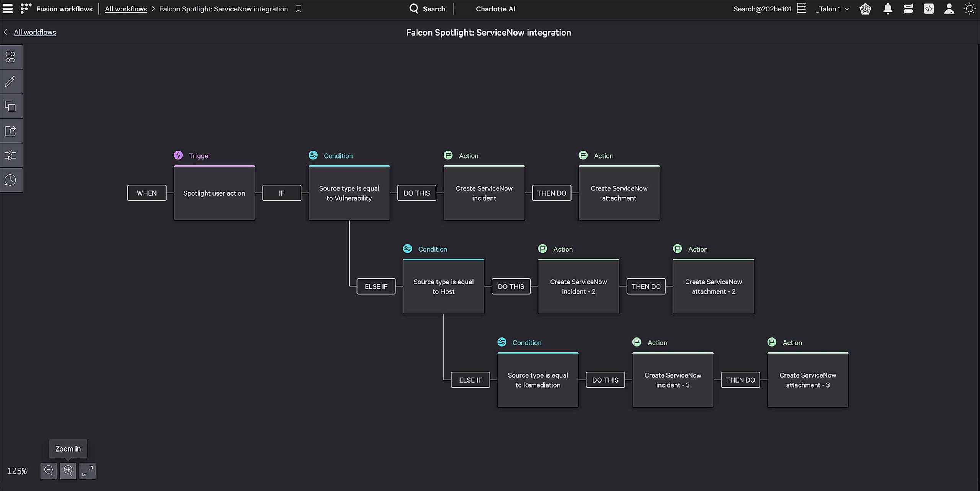Image resolution: width=980 pixels, height=491 pixels.
Task: Open the user profile menu
Action: (949, 9)
